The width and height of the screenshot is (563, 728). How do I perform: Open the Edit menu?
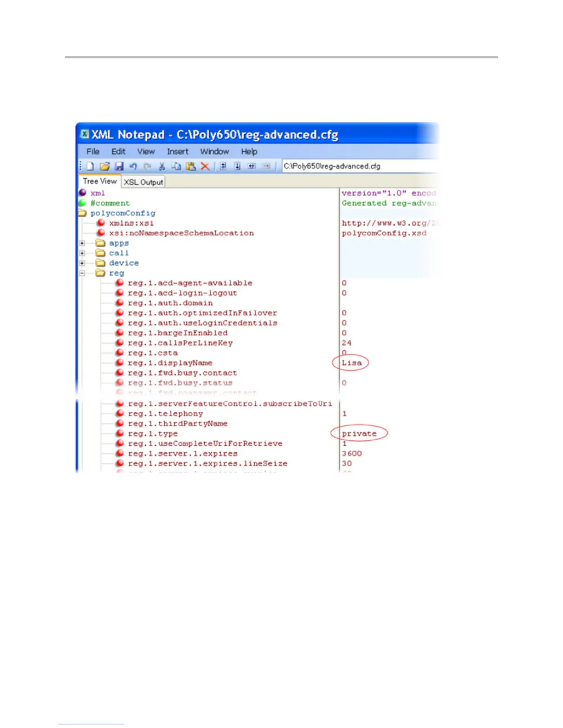pyautogui.click(x=118, y=151)
